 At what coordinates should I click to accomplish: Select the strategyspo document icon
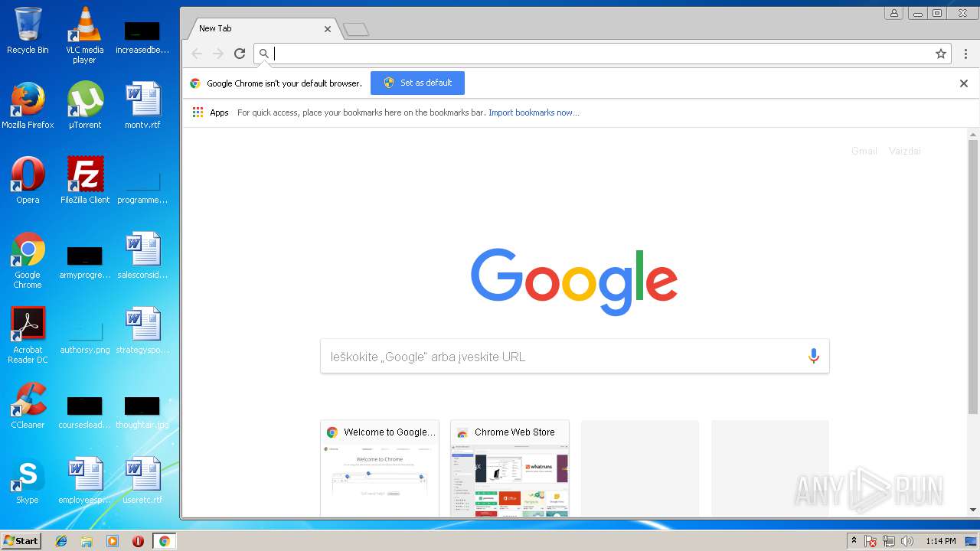click(142, 331)
